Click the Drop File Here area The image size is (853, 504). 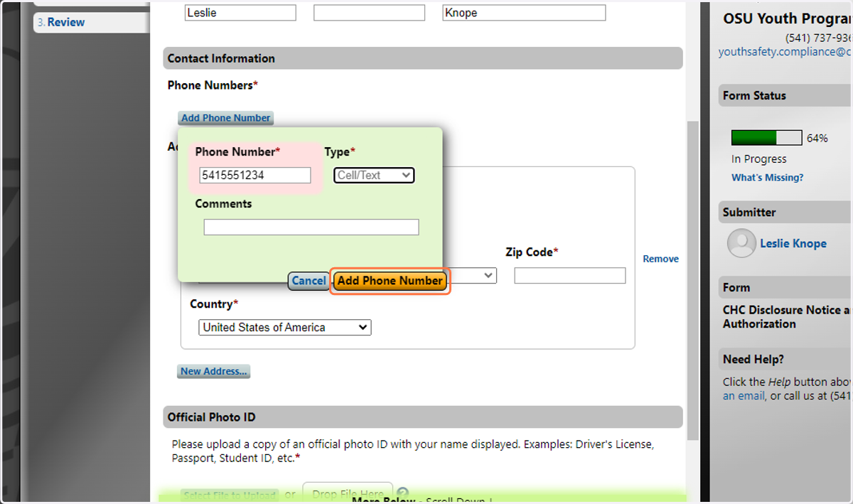tap(348, 493)
